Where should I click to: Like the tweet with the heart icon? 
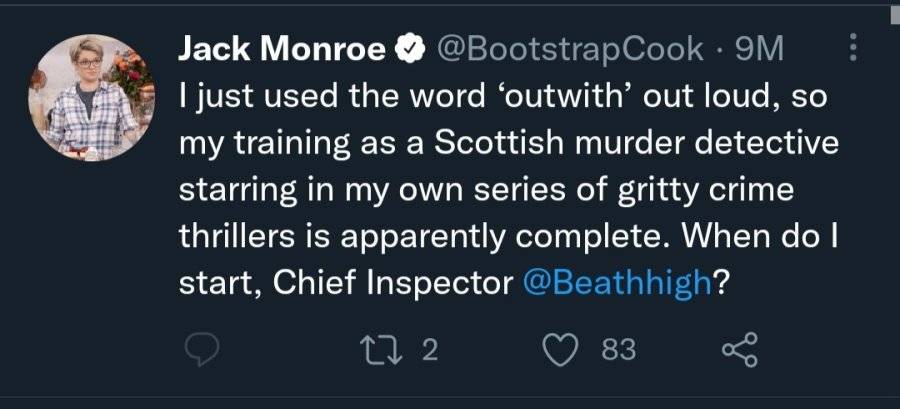560,350
